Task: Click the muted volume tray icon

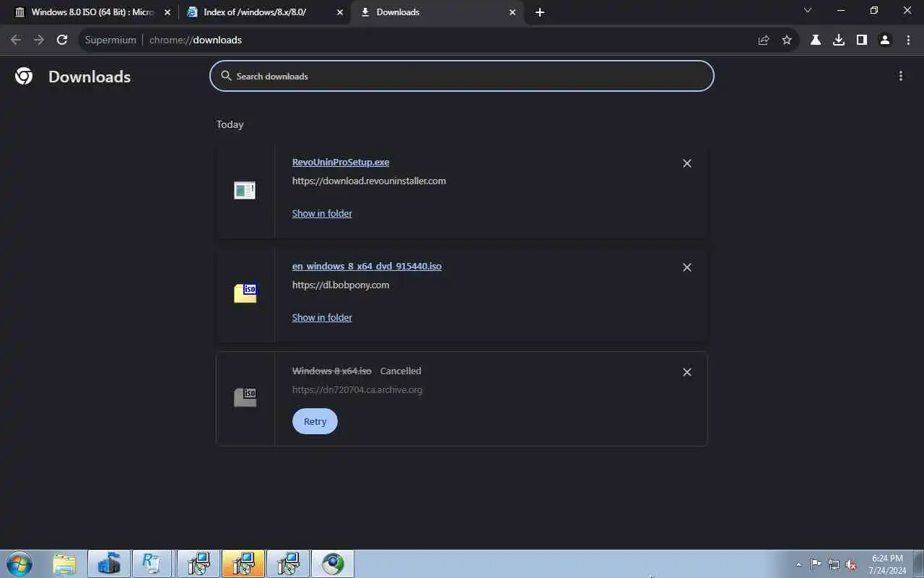Action: coord(851,564)
